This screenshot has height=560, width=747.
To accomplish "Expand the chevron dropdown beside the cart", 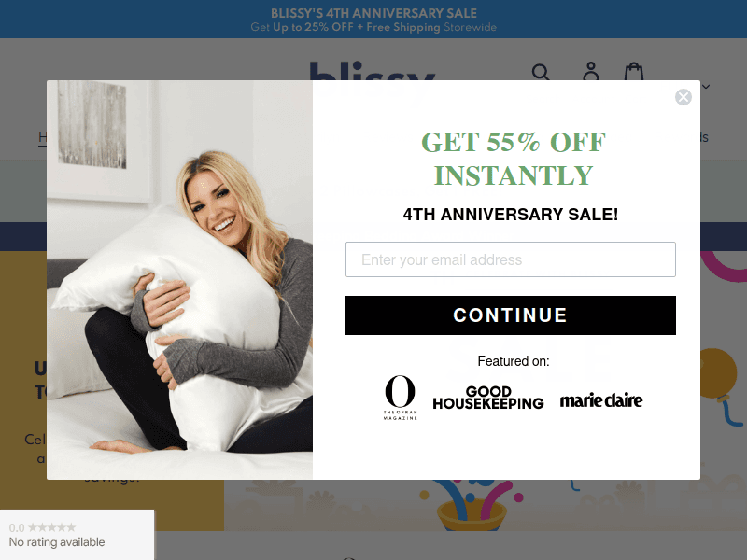I will pos(706,86).
